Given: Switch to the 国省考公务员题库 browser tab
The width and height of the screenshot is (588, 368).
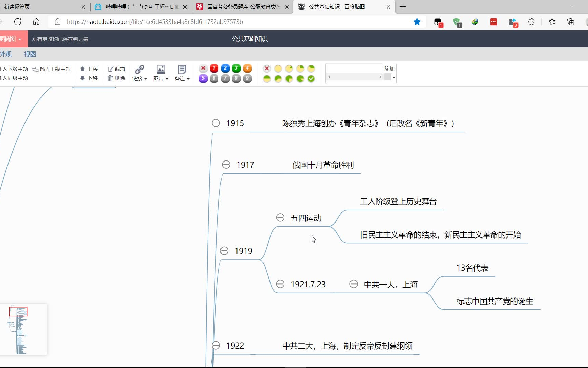Looking at the screenshot, I should (x=242, y=7).
